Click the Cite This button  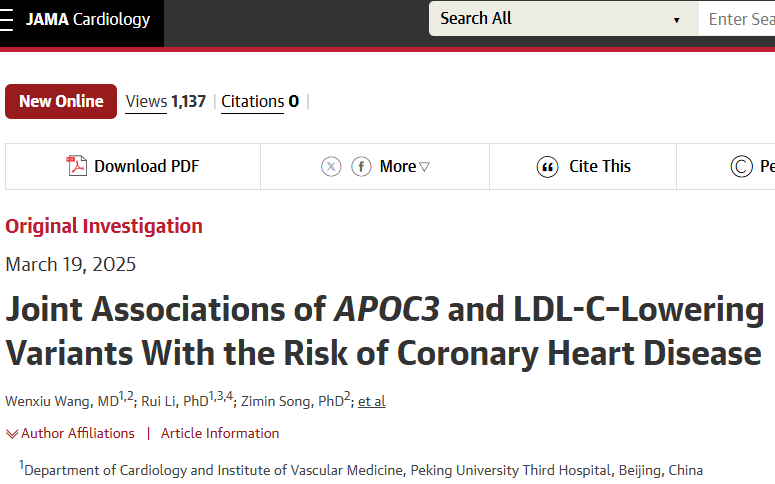click(583, 167)
